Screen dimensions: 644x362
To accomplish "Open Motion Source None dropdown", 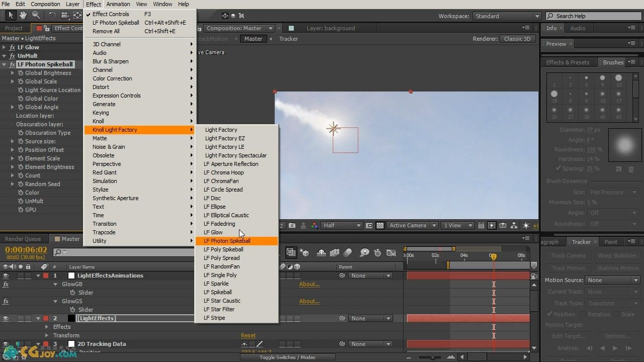I will click(x=612, y=280).
